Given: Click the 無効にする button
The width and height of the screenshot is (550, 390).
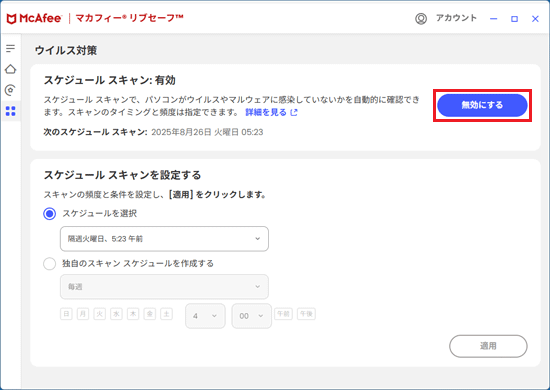Looking at the screenshot, I should (482, 105).
